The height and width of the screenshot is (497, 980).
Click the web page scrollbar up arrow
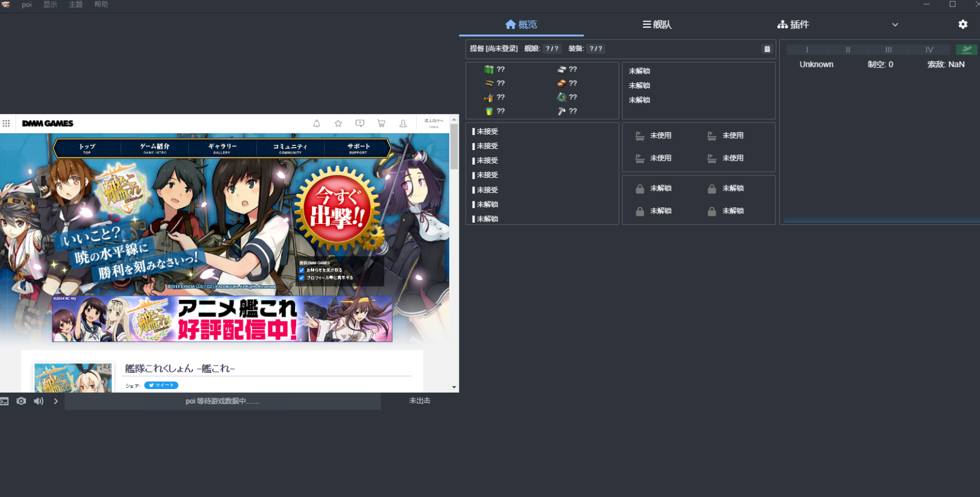click(x=454, y=119)
